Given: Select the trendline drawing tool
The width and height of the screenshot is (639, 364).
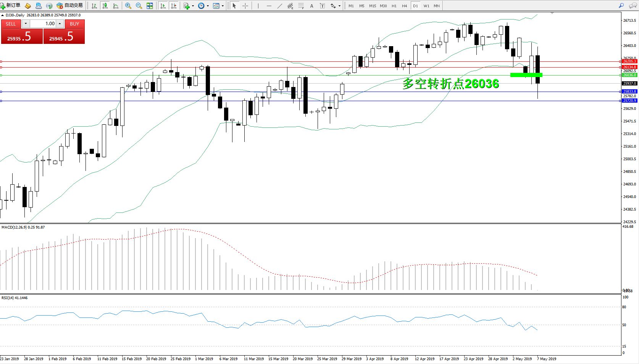Looking at the screenshot, I should coord(280,6).
